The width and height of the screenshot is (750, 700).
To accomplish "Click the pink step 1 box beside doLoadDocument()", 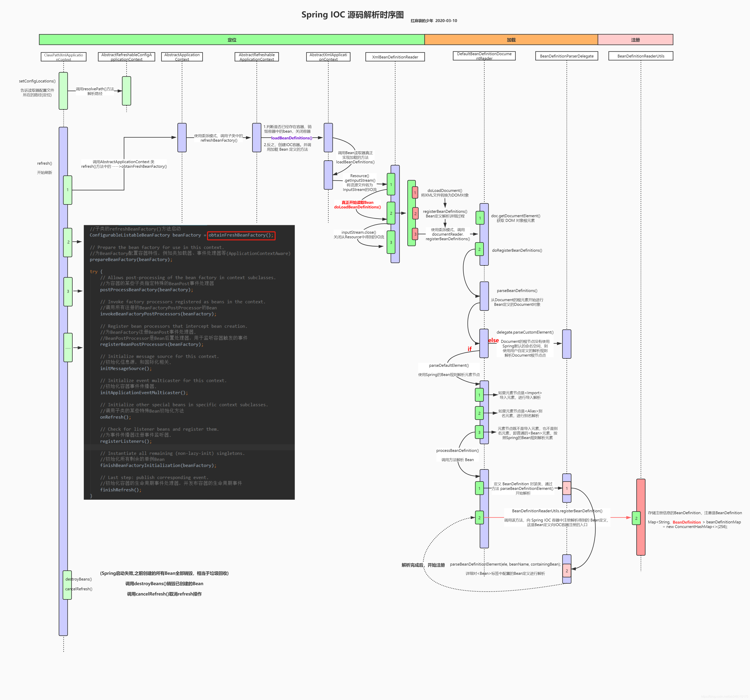I will (x=415, y=193).
